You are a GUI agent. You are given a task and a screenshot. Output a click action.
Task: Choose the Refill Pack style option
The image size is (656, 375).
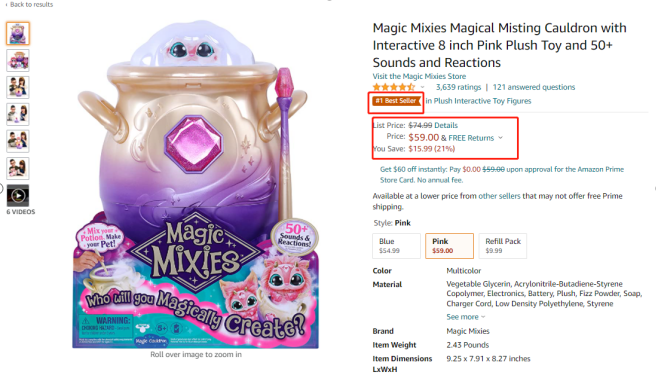pos(502,246)
